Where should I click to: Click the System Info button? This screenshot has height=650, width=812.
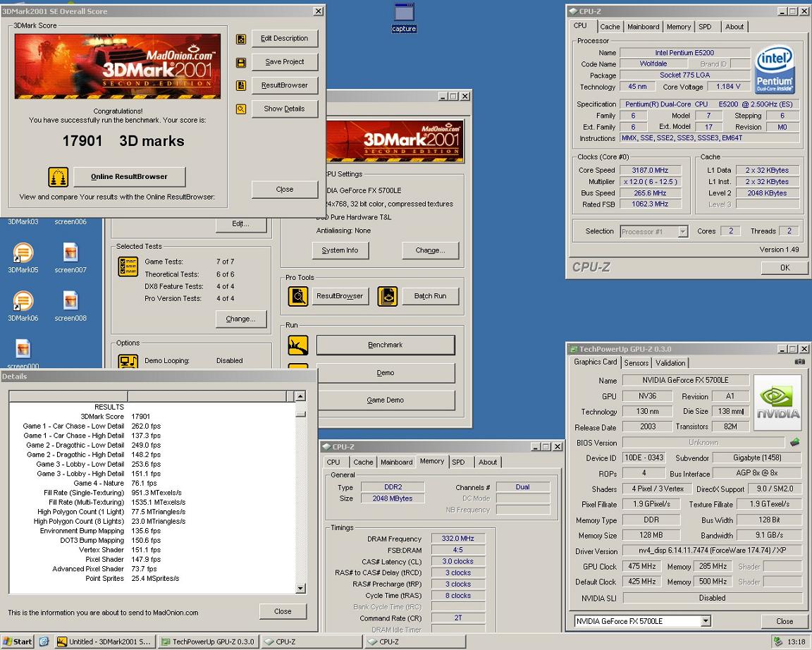340,251
